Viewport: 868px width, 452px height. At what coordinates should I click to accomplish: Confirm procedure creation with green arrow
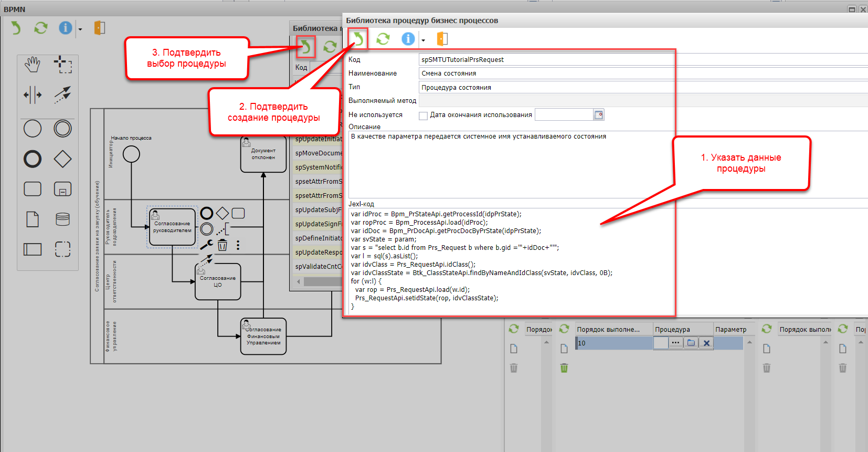click(358, 38)
